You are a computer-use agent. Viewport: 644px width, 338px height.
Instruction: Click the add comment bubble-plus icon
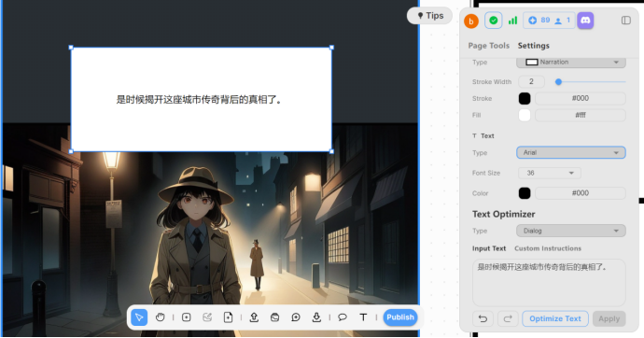[296, 317]
